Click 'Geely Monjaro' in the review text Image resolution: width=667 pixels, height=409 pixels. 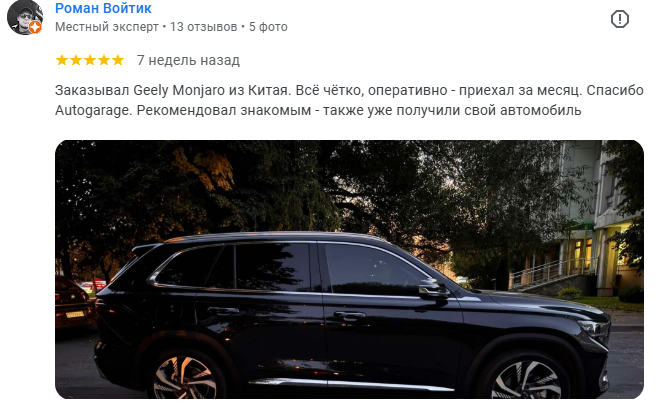coord(179,91)
